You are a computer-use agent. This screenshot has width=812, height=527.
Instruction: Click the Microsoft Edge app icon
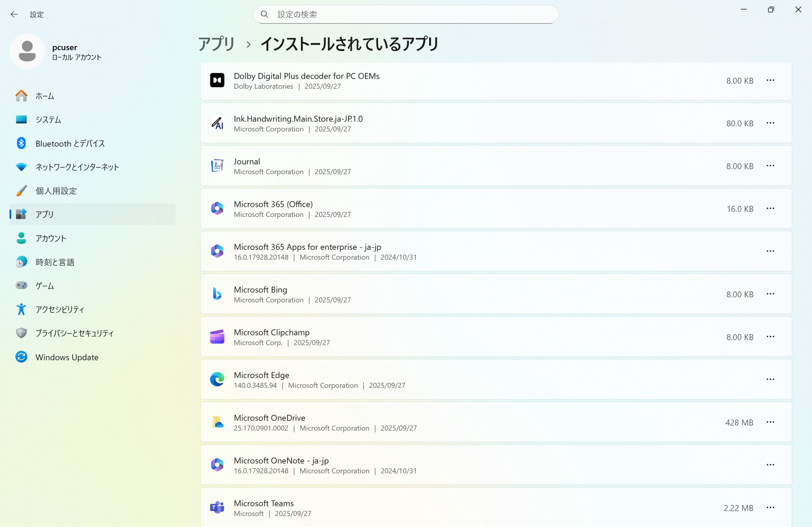[217, 379]
